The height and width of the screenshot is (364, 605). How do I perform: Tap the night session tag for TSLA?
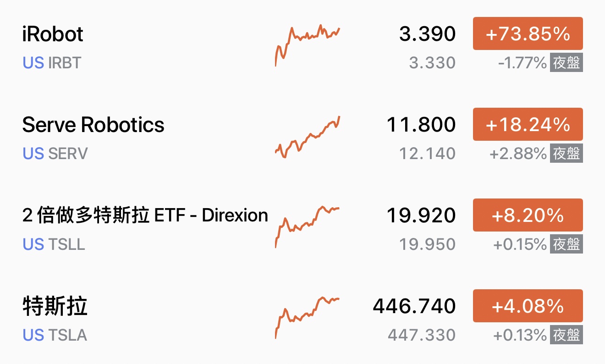tap(566, 335)
